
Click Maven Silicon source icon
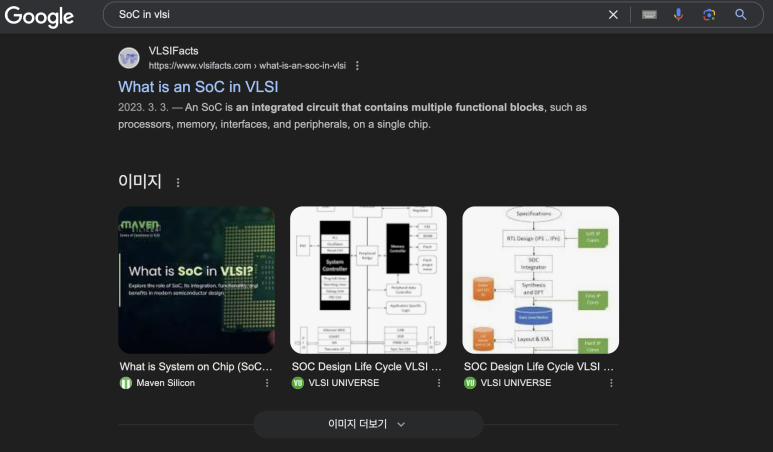[126, 383]
